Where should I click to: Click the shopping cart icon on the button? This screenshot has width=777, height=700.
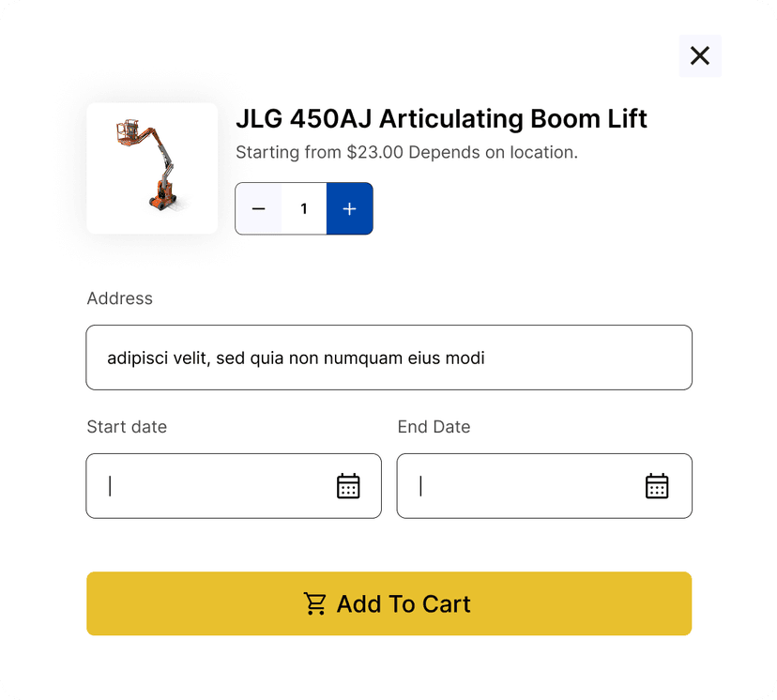(315, 604)
